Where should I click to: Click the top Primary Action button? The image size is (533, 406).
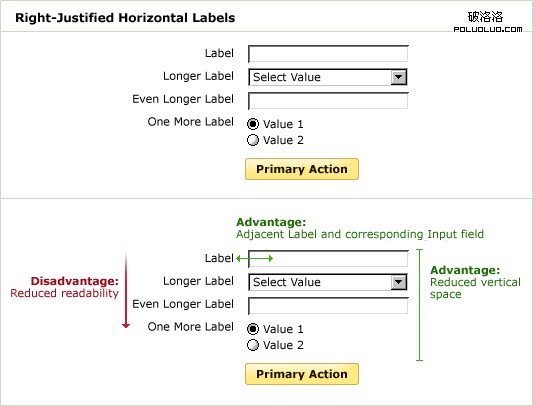coord(302,169)
